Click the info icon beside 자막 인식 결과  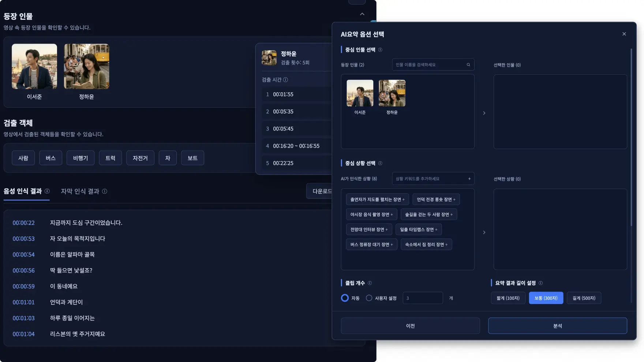105,191
